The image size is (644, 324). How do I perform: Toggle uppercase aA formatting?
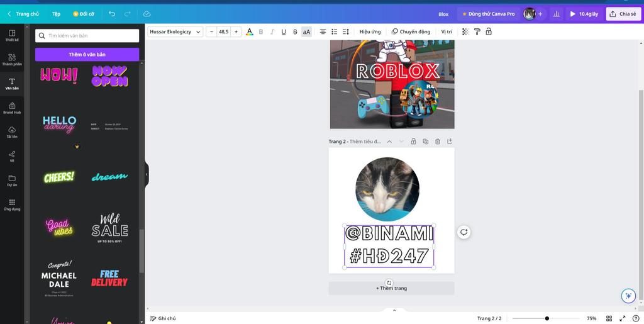pos(306,31)
